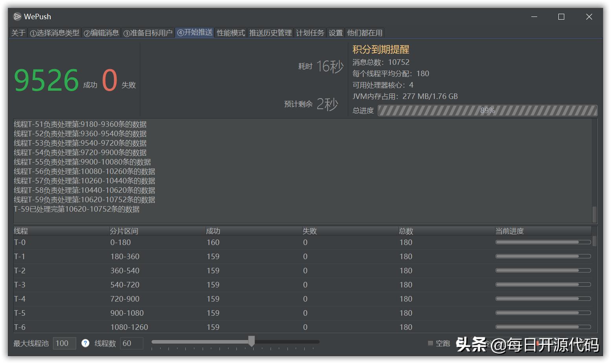
Task: Switch to the 推送历史管理 tab
Action: [x=270, y=33]
